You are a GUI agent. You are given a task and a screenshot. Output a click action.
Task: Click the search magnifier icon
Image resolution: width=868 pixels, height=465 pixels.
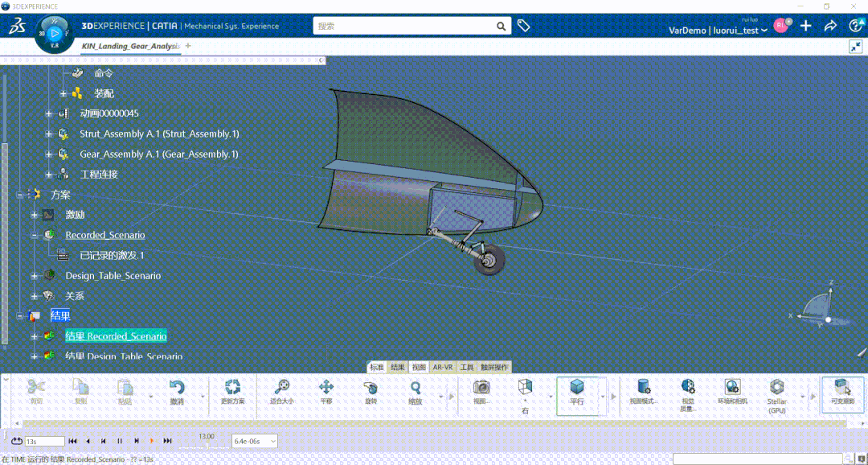coord(501,26)
